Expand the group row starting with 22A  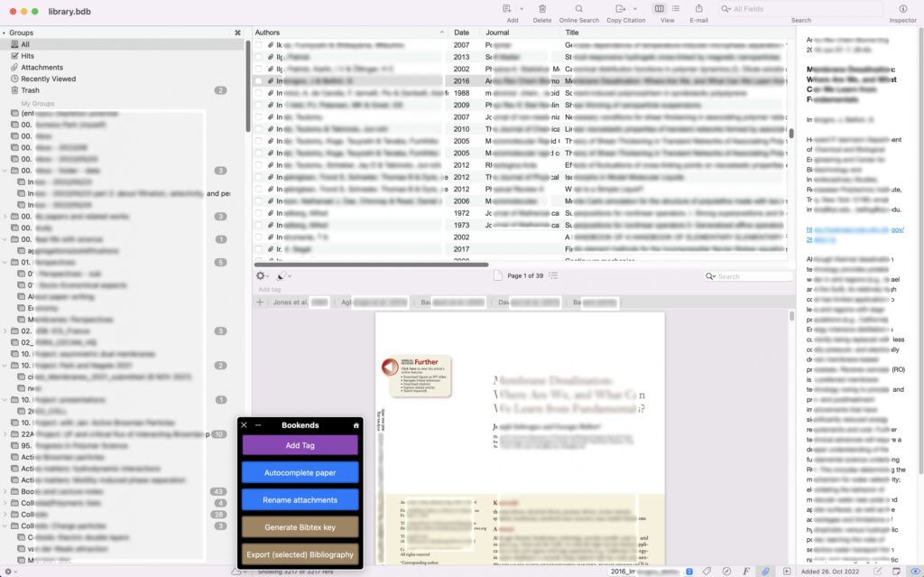(5, 434)
